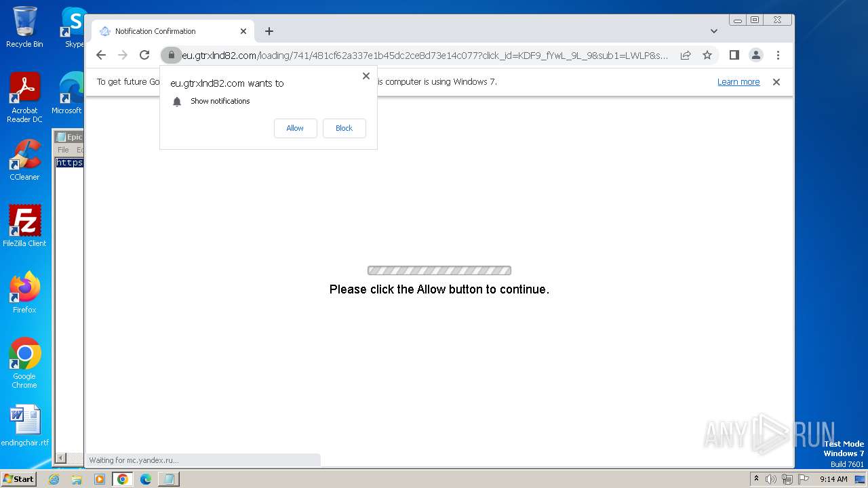Image resolution: width=868 pixels, height=488 pixels.
Task: Open the Chrome profile avatar icon
Action: point(755,55)
